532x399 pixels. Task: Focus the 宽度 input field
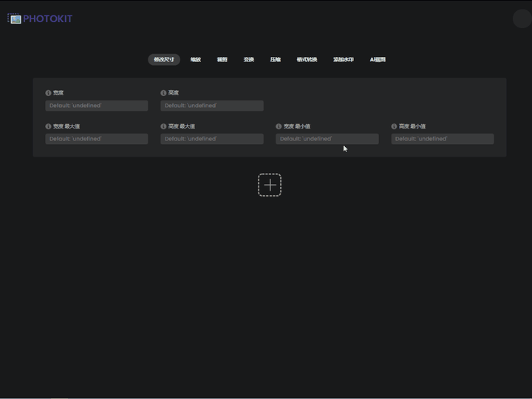(x=97, y=106)
